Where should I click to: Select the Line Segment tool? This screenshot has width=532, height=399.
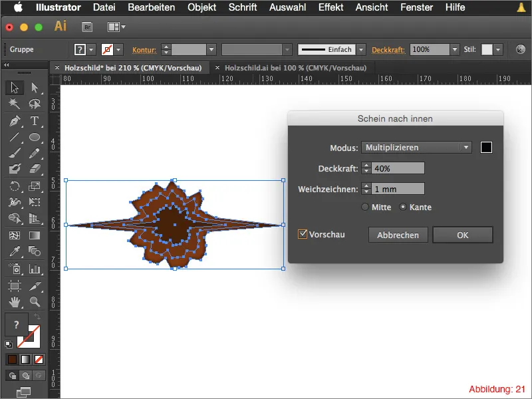pyautogui.click(x=15, y=137)
